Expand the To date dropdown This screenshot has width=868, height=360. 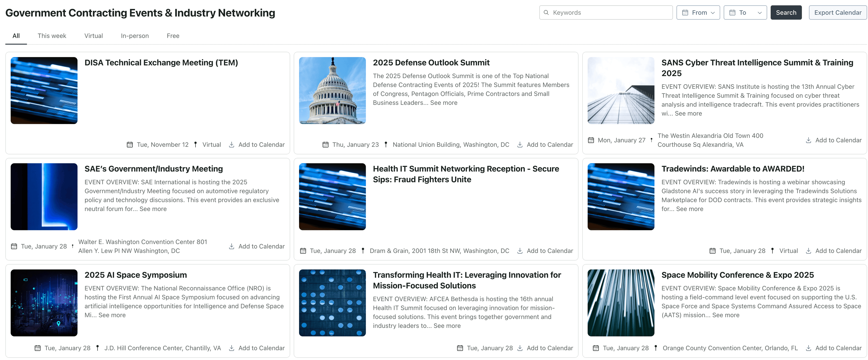pyautogui.click(x=744, y=12)
